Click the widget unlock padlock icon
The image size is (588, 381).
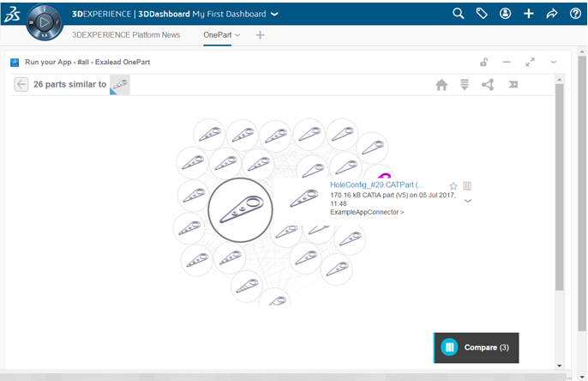tap(483, 62)
